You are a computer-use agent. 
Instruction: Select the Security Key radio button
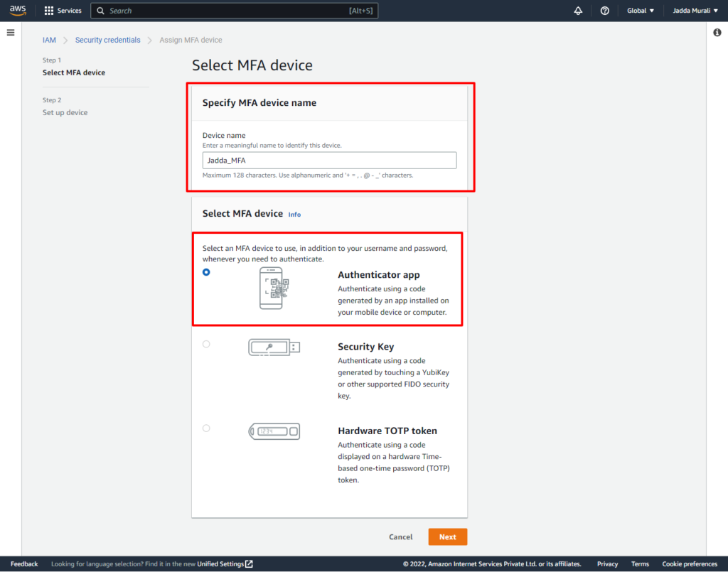(x=206, y=344)
